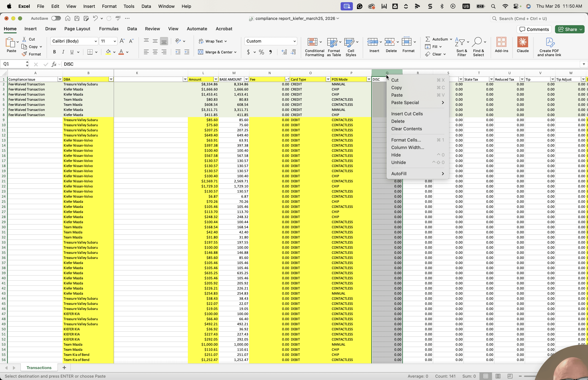The width and height of the screenshot is (588, 380).
Task: Click the Increase Indent icon
Action: point(187,52)
